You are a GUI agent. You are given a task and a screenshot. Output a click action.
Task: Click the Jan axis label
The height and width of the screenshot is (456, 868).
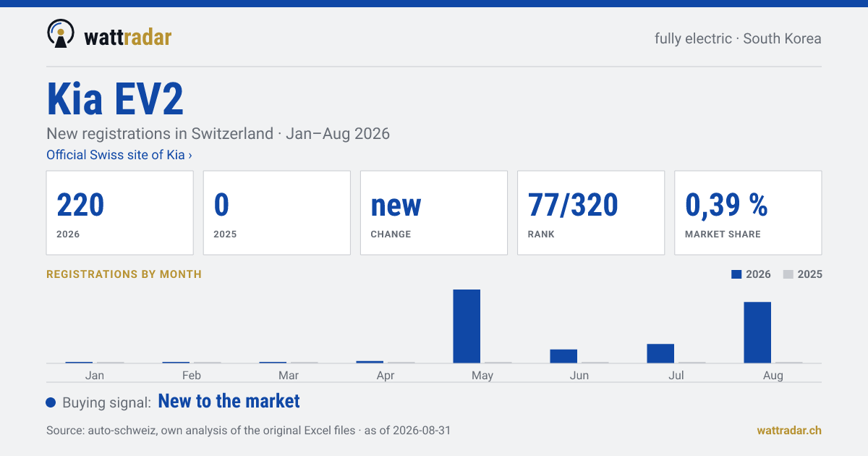pyautogui.click(x=95, y=376)
